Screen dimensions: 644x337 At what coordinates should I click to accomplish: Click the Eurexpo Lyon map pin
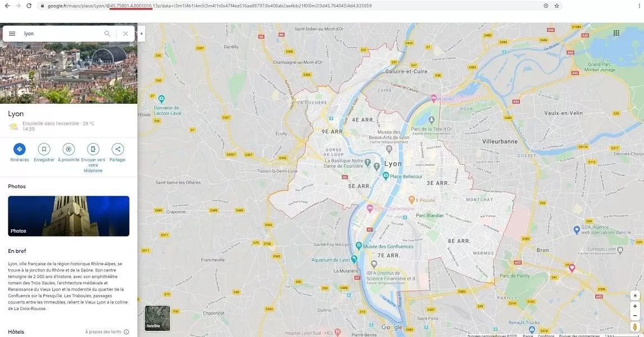(620, 249)
